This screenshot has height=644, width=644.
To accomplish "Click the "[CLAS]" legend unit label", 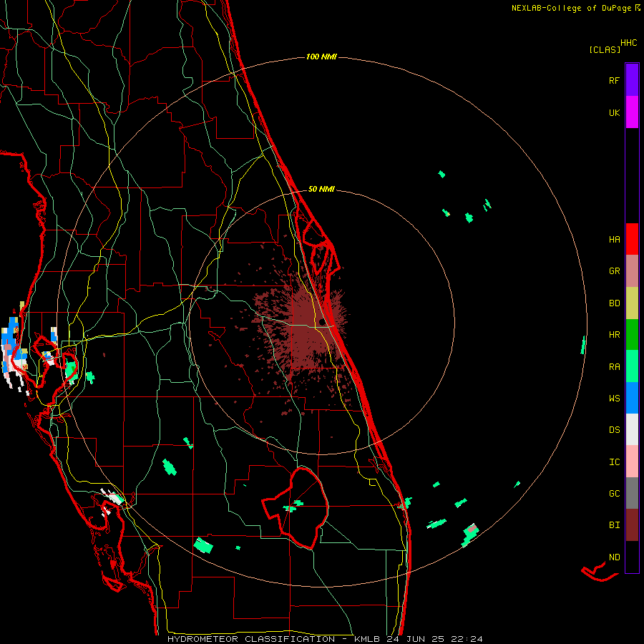I will click(x=605, y=49).
